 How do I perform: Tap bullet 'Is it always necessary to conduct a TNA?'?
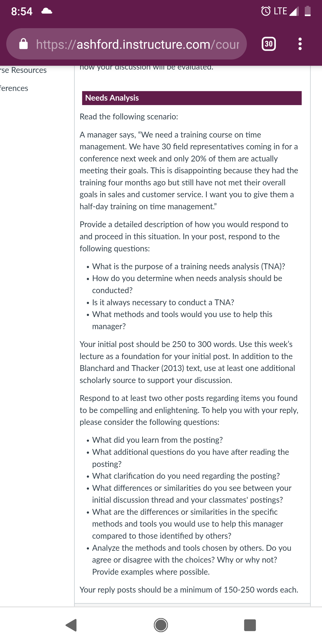pos(163,303)
